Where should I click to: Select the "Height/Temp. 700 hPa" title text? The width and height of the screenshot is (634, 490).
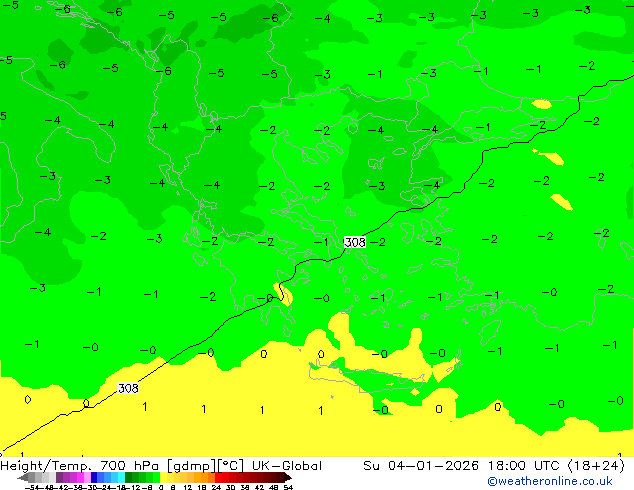[x=80, y=466]
